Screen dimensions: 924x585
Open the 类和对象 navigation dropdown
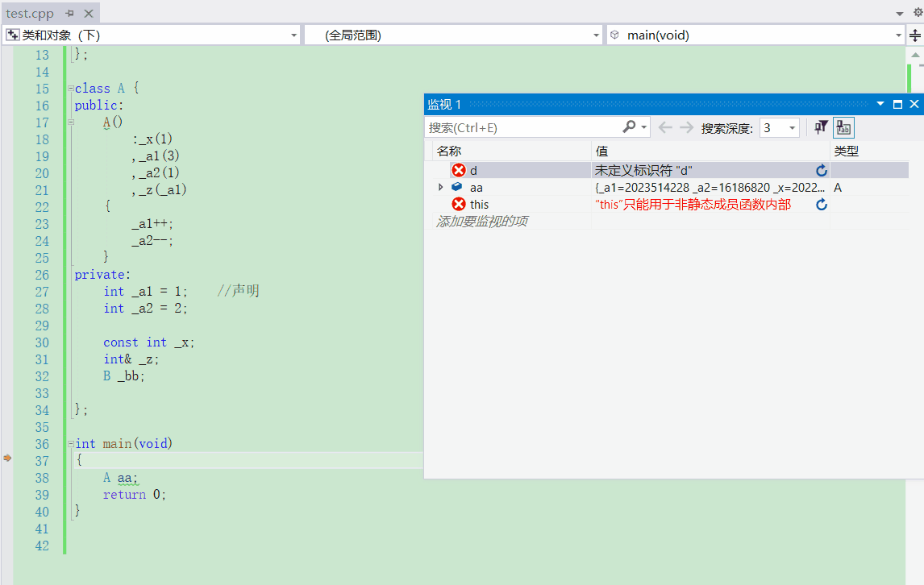[293, 35]
